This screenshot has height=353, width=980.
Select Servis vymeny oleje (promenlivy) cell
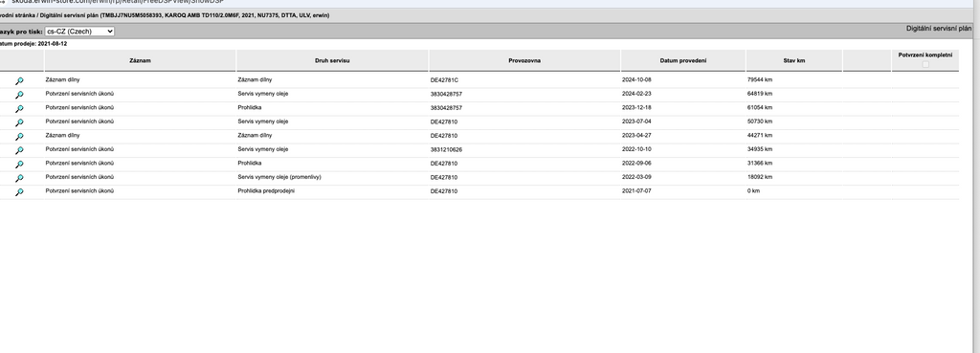coord(279,177)
